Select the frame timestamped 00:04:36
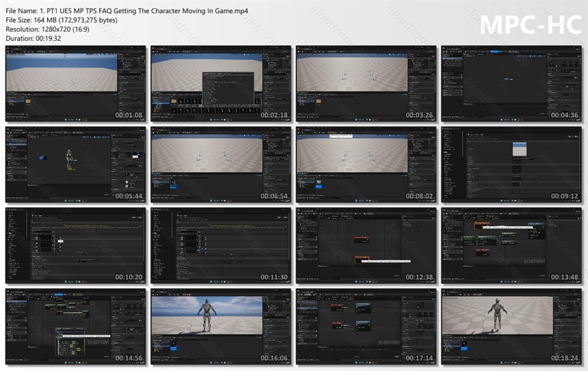This screenshot has width=588, height=371. coord(511,83)
